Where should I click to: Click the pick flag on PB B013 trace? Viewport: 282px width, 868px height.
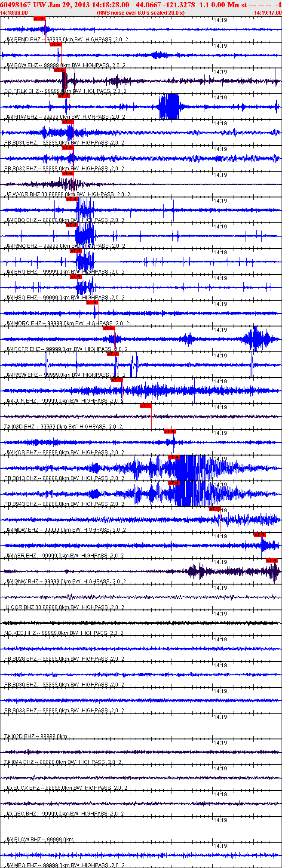[x=174, y=457]
